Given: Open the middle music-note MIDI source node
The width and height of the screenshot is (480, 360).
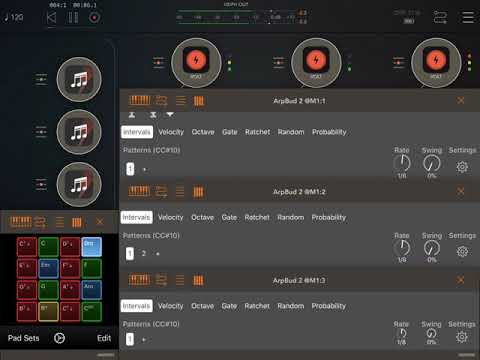Looking at the screenshot, I should tap(79, 132).
